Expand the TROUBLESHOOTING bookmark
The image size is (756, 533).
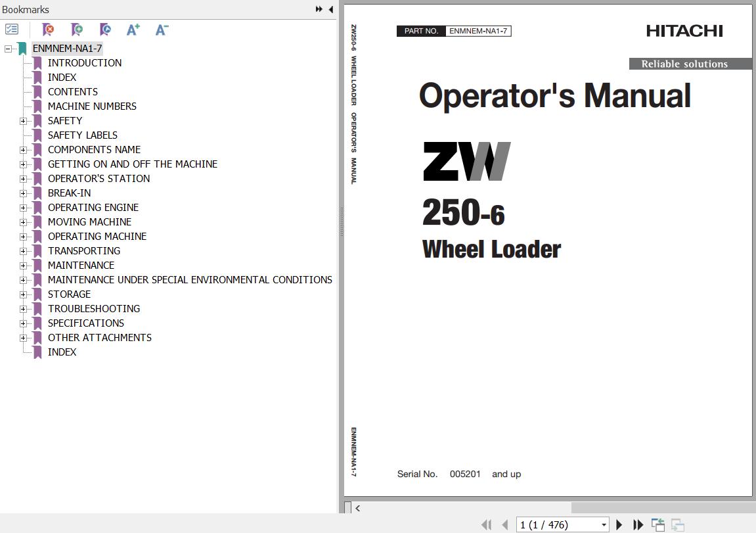[x=23, y=309]
